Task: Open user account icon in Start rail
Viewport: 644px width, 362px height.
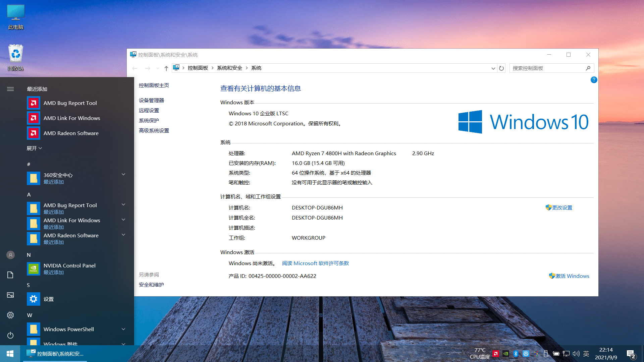Action: pos(10,255)
